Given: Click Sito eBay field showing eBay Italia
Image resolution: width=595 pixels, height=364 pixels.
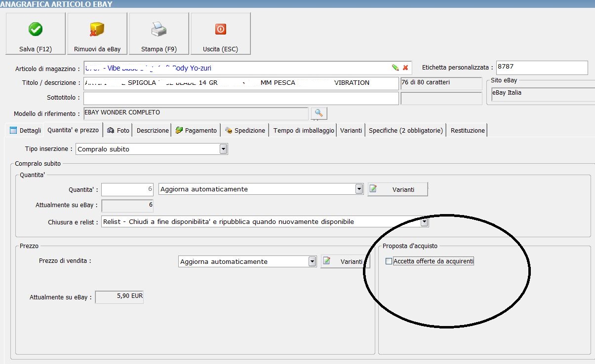Looking at the screenshot, I should pyautogui.click(x=542, y=94).
